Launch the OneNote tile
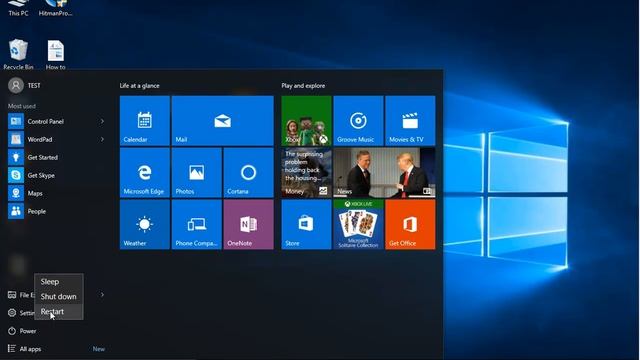This screenshot has height=360, width=640. 248,224
